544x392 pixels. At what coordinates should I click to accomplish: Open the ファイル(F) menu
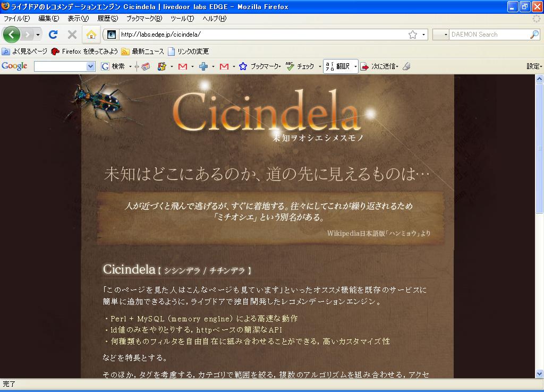(16, 19)
